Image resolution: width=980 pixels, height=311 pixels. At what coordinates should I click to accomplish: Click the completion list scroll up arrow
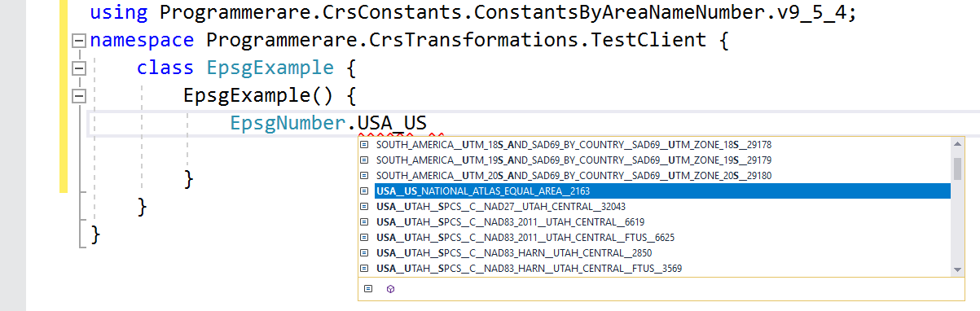[957, 145]
